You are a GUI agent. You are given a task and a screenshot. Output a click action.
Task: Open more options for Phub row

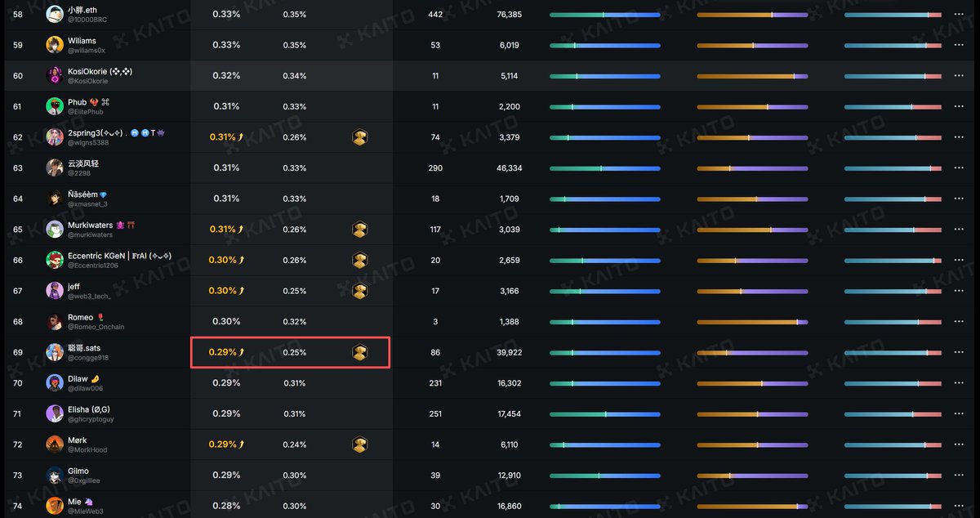coord(959,106)
